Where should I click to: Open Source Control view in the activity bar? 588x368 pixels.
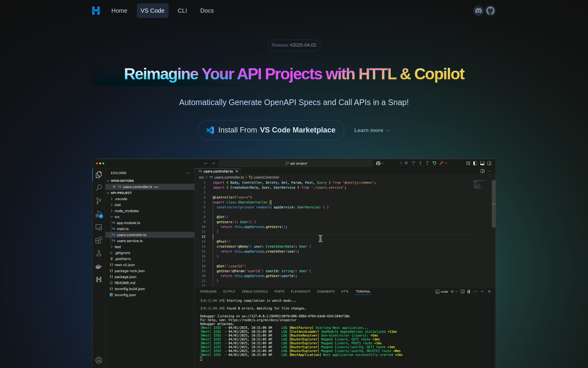click(x=99, y=201)
